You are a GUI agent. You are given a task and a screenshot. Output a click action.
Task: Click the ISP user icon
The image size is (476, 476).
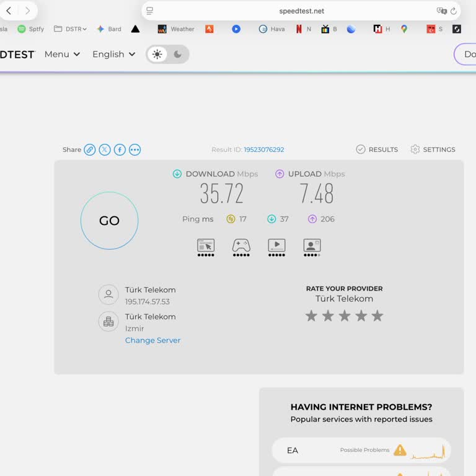point(108,294)
